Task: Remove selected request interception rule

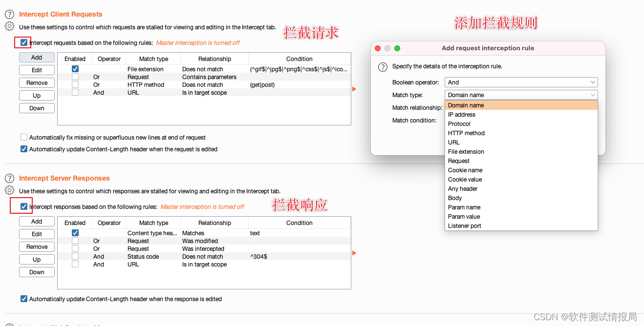Action: point(37,83)
